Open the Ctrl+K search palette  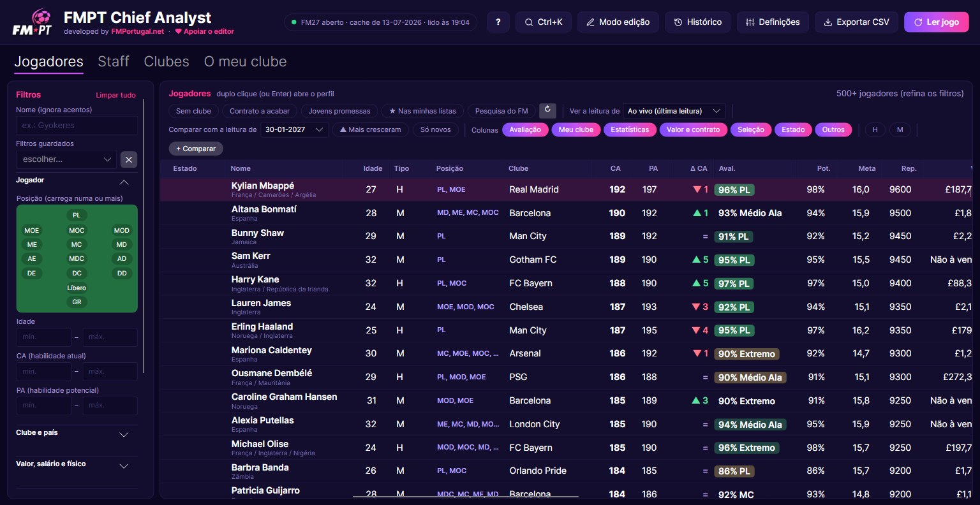click(x=544, y=22)
